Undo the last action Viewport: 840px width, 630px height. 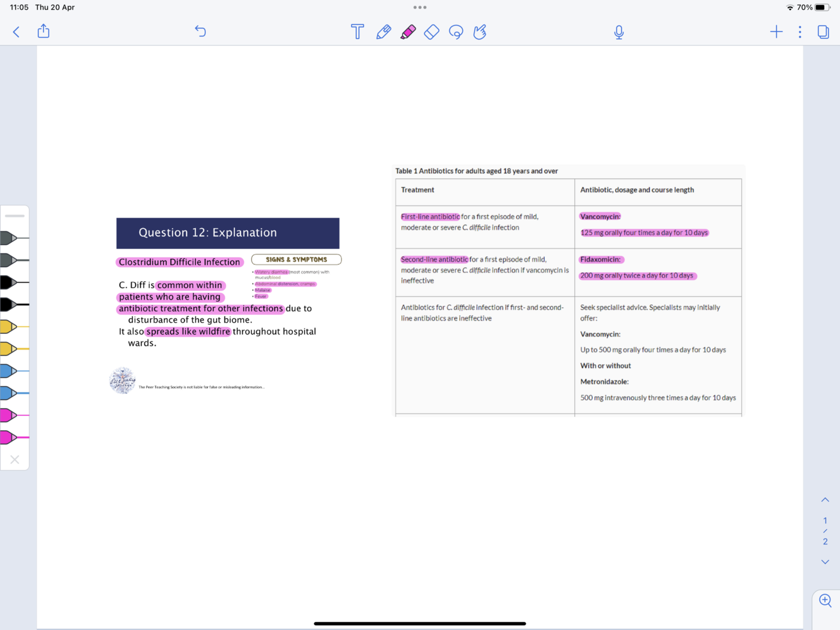click(x=200, y=31)
